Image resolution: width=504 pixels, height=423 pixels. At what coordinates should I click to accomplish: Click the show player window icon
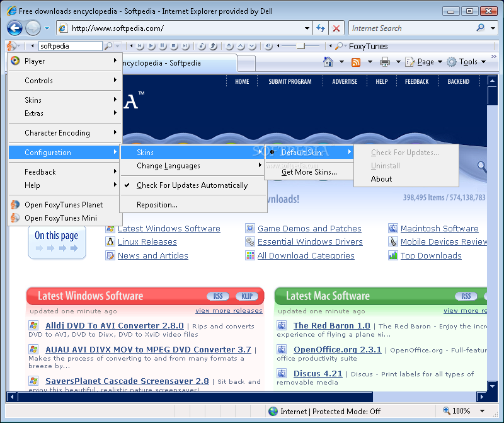click(x=213, y=46)
